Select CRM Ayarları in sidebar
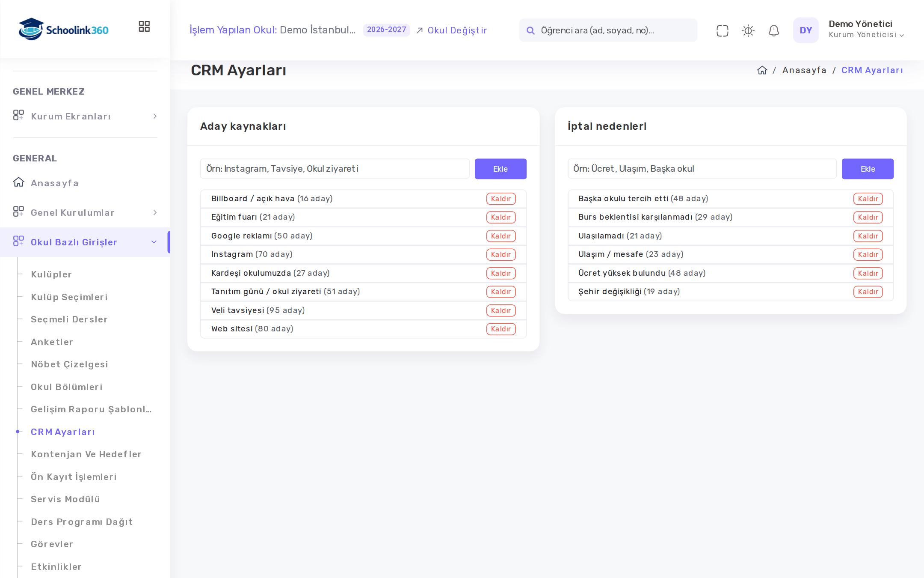This screenshot has height=578, width=924. click(x=63, y=432)
